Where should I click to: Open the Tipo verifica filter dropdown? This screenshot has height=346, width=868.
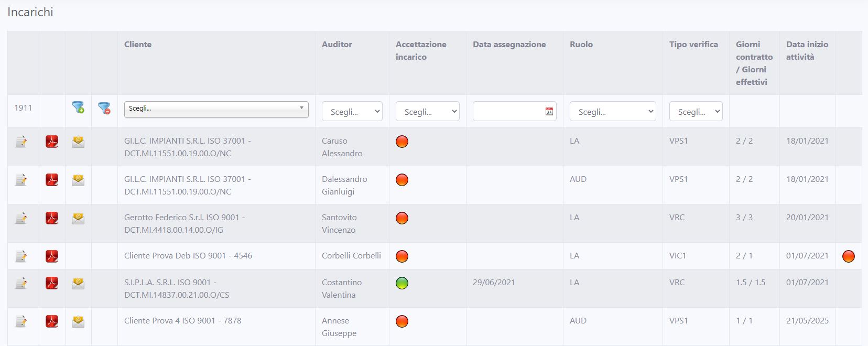tap(696, 112)
